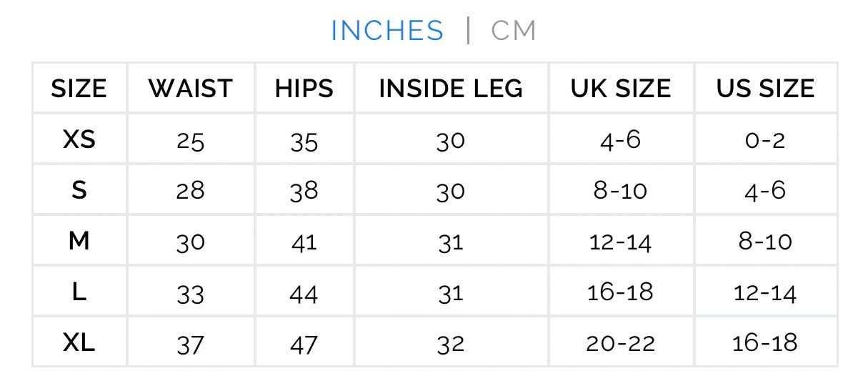
Task: Click the SIZE column header
Action: click(79, 89)
